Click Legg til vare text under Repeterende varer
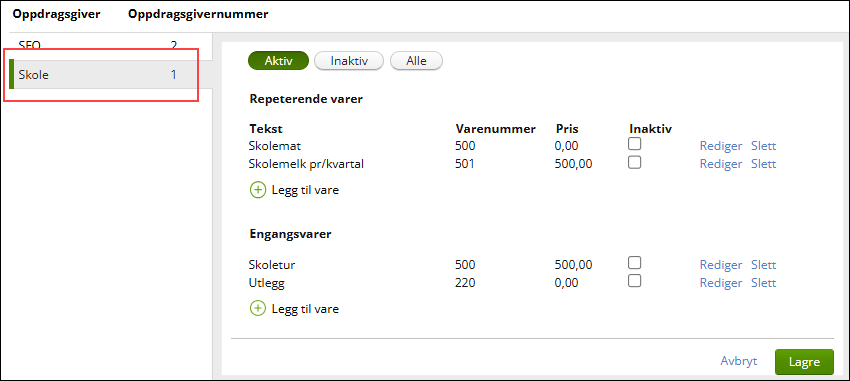Image resolution: width=850 pixels, height=381 pixels. 305,190
